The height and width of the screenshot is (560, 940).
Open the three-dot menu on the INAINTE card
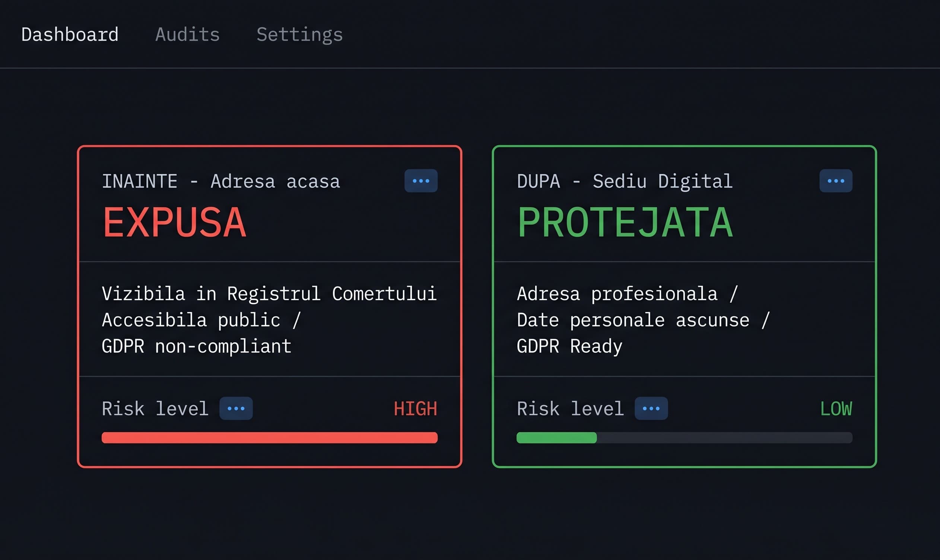click(421, 181)
